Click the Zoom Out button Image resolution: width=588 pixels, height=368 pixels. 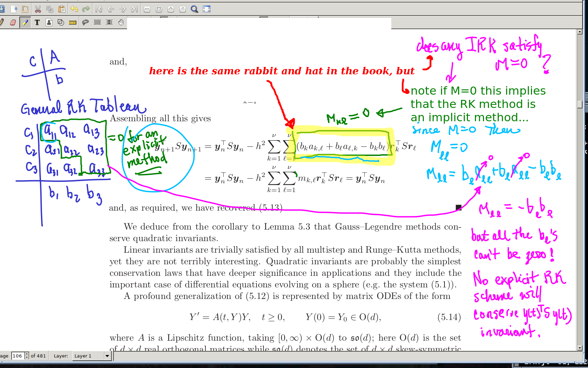(x=147, y=9)
